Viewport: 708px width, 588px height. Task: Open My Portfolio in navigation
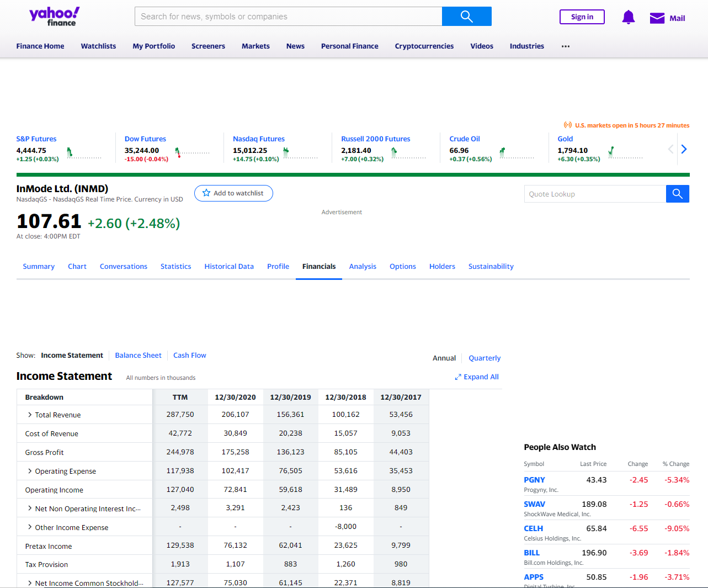click(154, 46)
